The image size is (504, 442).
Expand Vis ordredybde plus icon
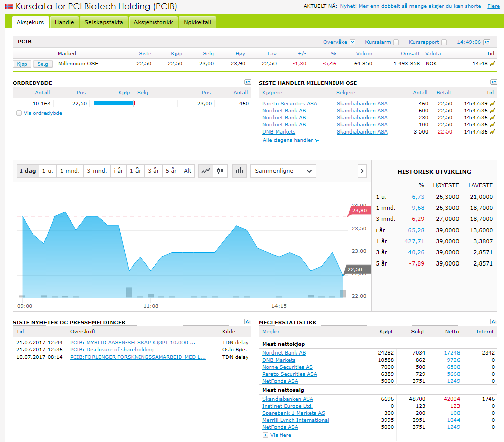click(19, 113)
